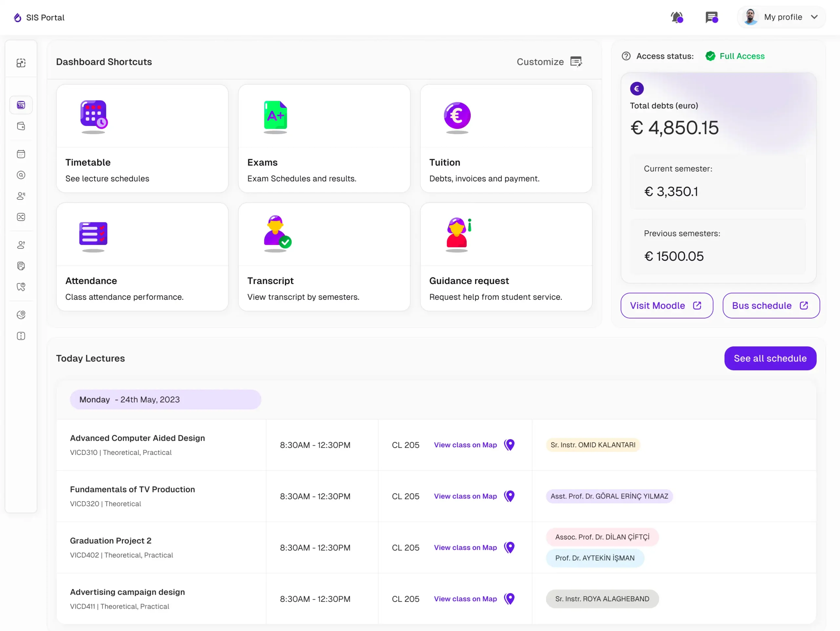Open the messages chat icon
Viewport: 840px width, 631px height.
coord(712,17)
